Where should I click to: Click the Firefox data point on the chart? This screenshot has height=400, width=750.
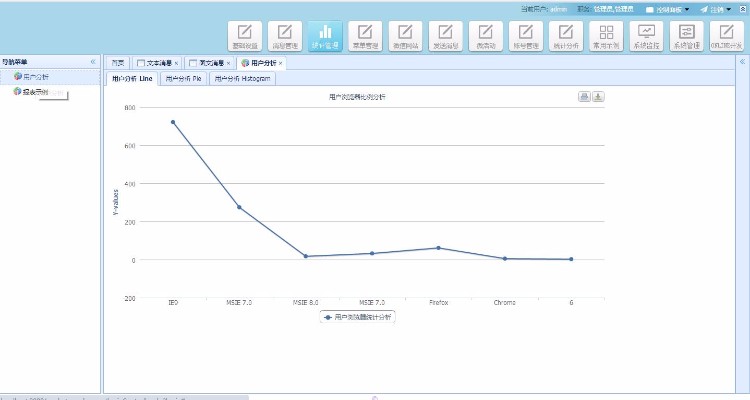point(439,248)
